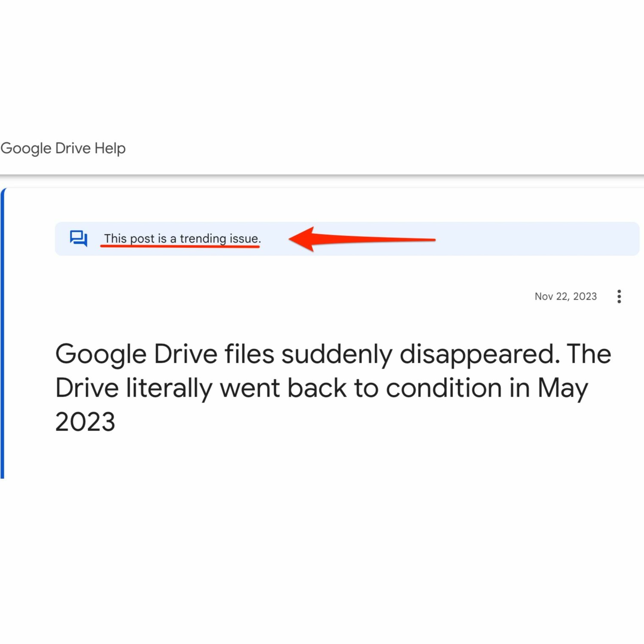Click "This post is a trending issue" text

tap(182, 238)
